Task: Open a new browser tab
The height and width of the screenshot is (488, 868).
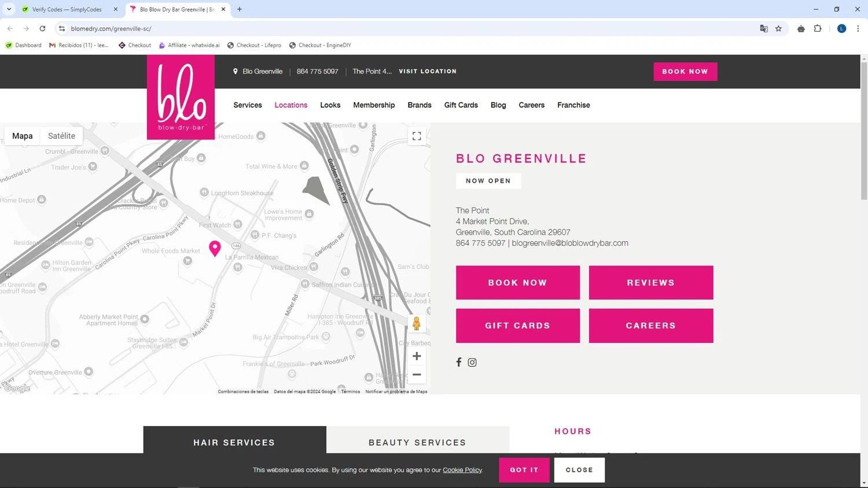Action: [x=240, y=9]
